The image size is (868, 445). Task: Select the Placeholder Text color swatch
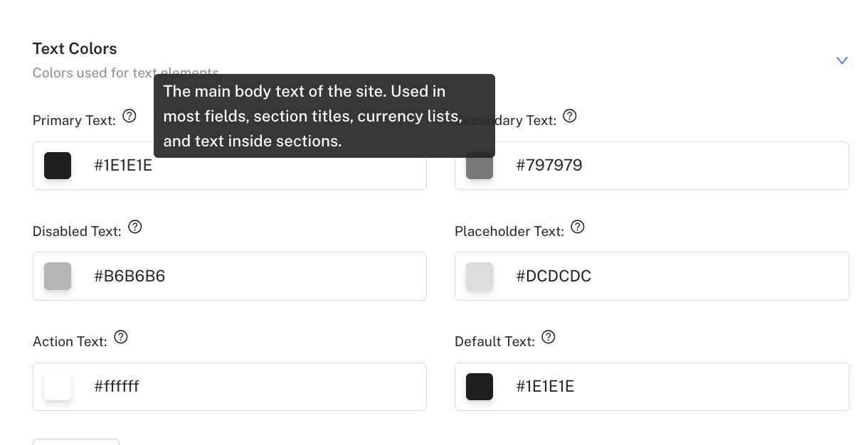click(x=480, y=277)
